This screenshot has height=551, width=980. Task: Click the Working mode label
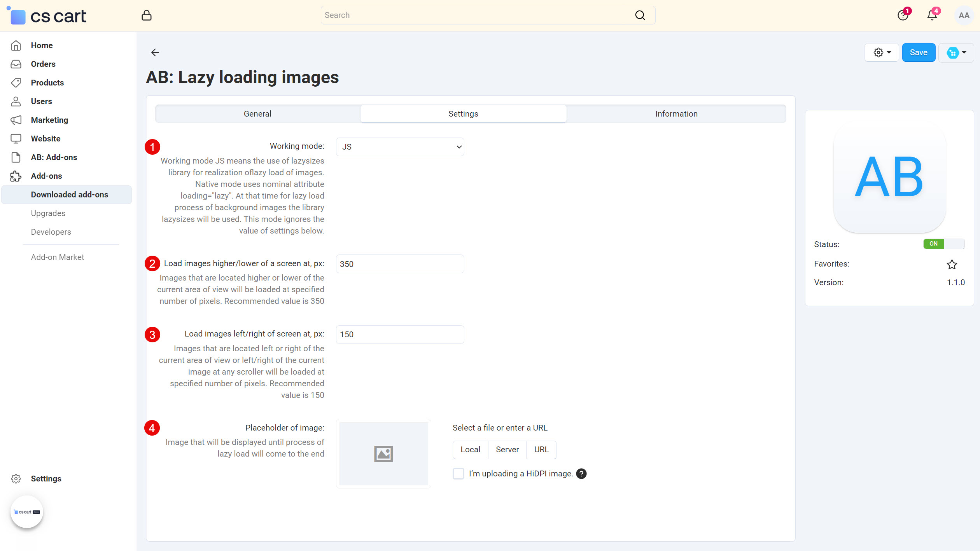click(297, 146)
